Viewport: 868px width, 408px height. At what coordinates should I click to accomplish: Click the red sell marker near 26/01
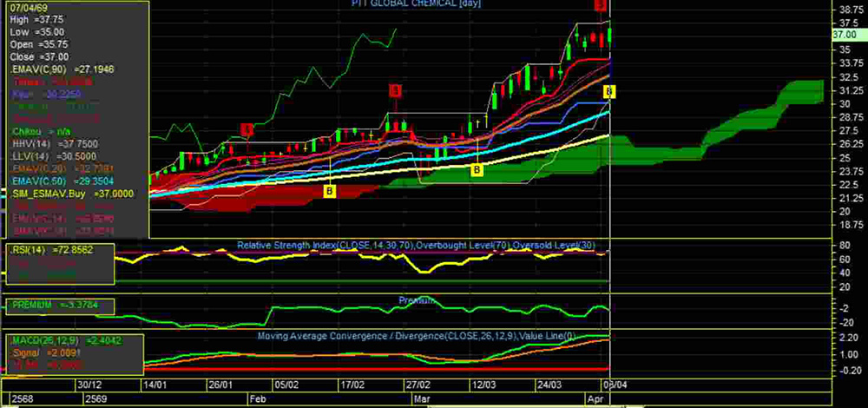pos(247,130)
